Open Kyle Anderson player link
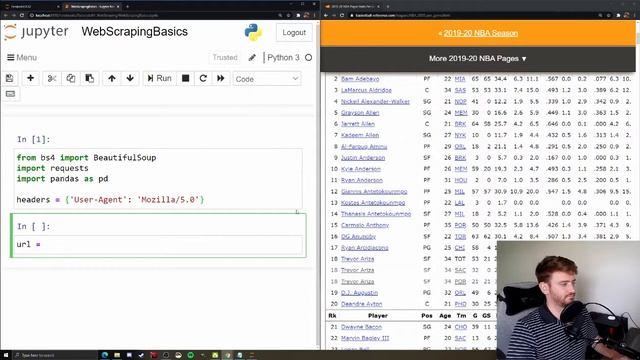This screenshot has width=640, height=360. [361, 169]
